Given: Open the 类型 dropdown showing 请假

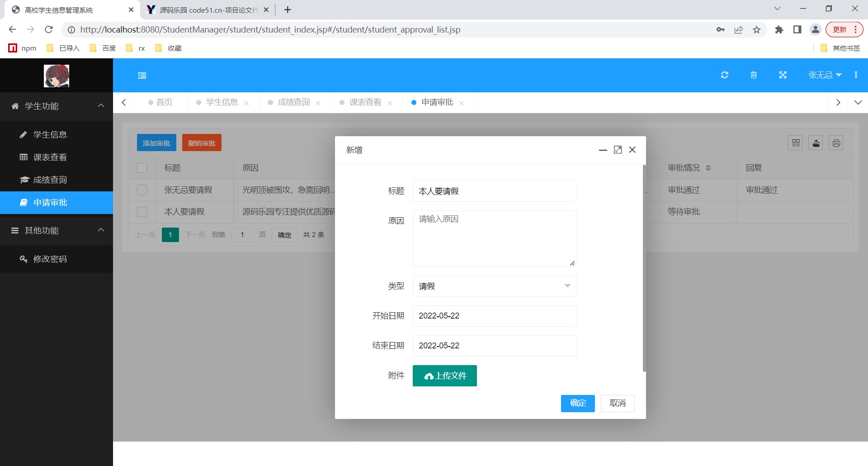Looking at the screenshot, I should pyautogui.click(x=494, y=286).
